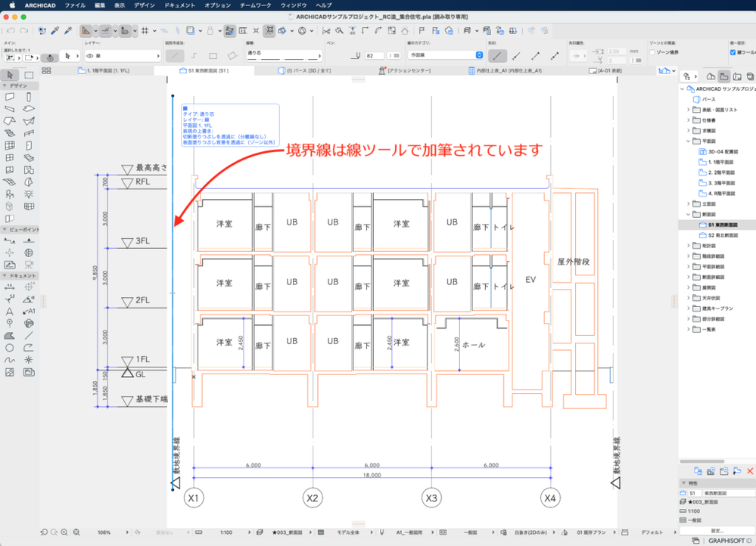Click the Inject Parameters syringe icon
756x546 pixels.
pyautogui.click(x=68, y=31)
